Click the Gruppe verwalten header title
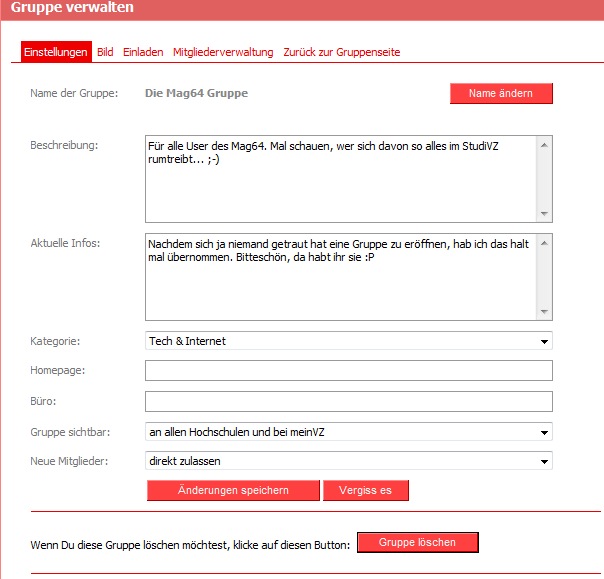Viewport: 604px width, 579px height. pyautogui.click(x=72, y=7)
